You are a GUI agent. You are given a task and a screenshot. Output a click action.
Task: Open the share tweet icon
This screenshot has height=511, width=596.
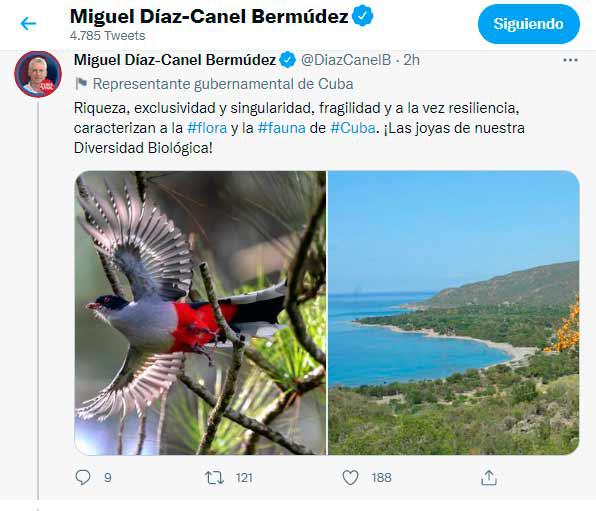[489, 478]
